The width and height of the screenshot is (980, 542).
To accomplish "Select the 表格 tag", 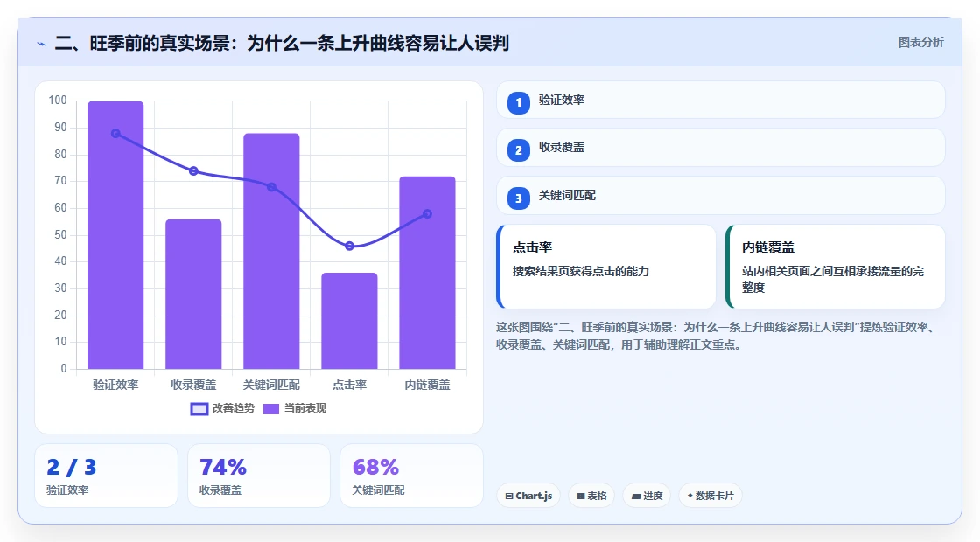I will (x=591, y=496).
